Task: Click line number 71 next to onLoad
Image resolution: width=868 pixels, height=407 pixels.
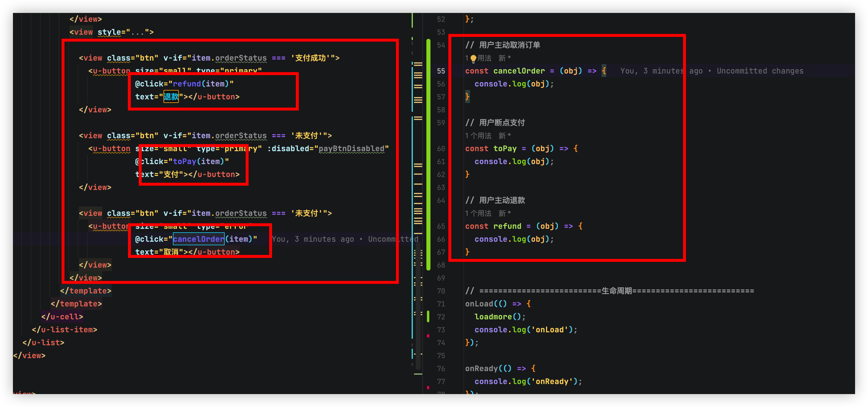Action: tap(441, 304)
